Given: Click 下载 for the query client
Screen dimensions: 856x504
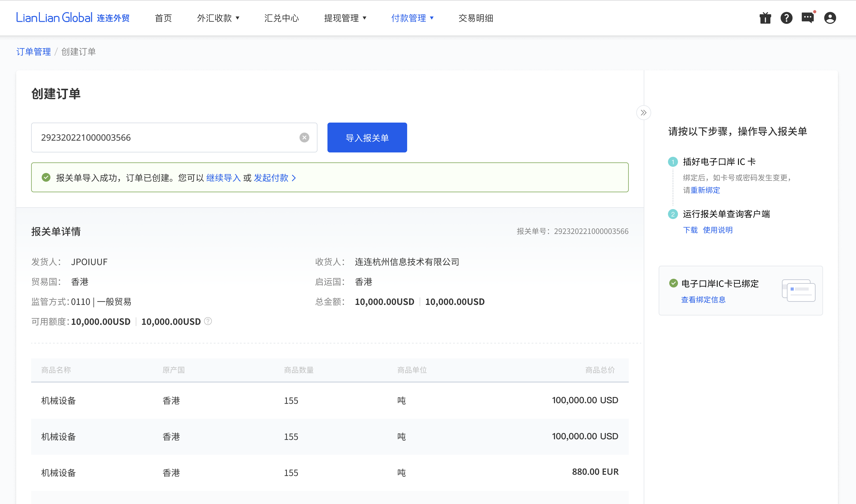Looking at the screenshot, I should coord(690,230).
